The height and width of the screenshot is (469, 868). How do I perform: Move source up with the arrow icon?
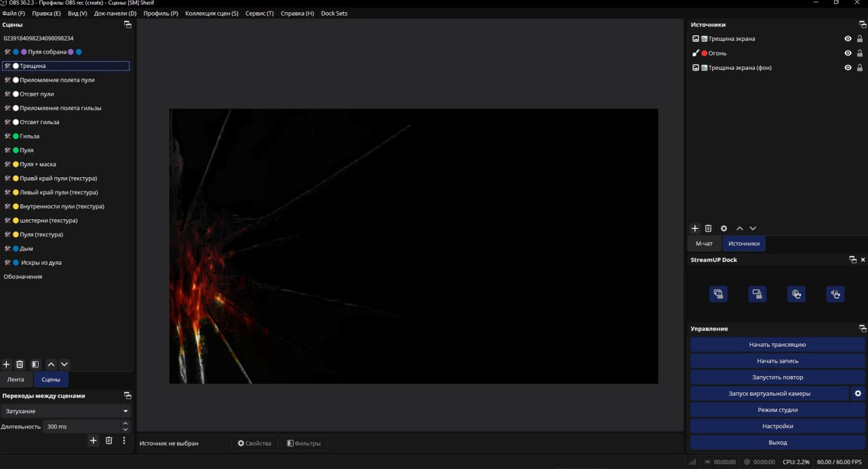coord(740,229)
